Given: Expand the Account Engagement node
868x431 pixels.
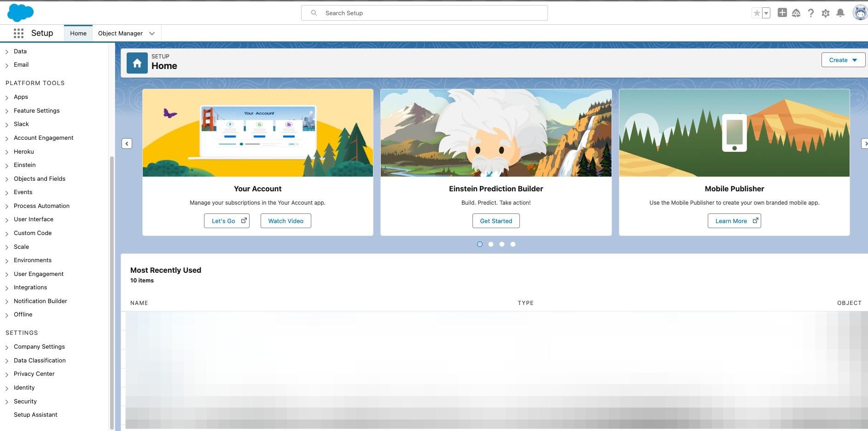Looking at the screenshot, I should [7, 138].
